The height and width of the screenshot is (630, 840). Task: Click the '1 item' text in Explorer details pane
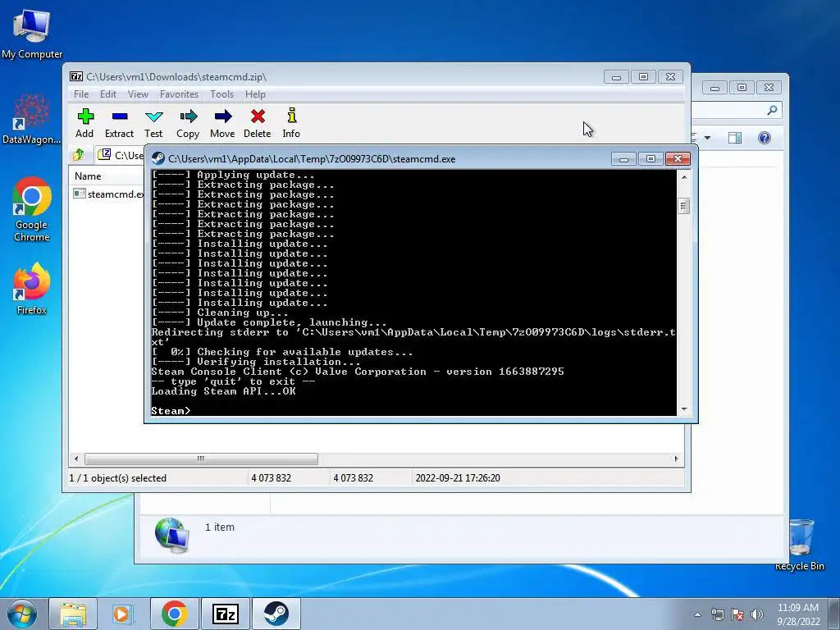tap(220, 527)
